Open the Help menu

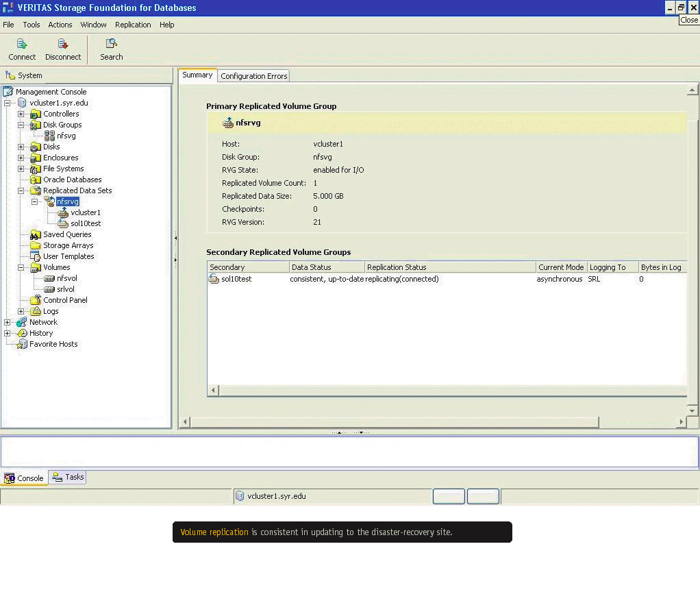click(167, 25)
